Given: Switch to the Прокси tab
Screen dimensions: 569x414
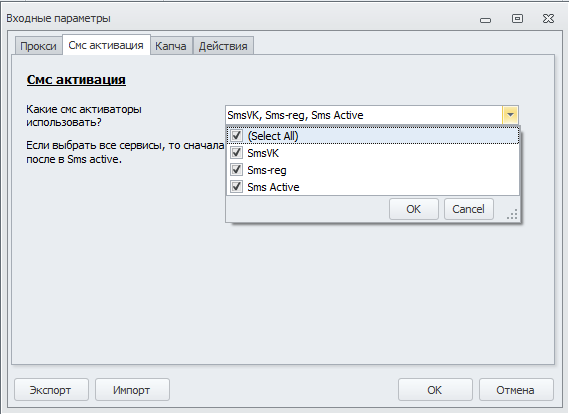Looking at the screenshot, I should (x=38, y=46).
